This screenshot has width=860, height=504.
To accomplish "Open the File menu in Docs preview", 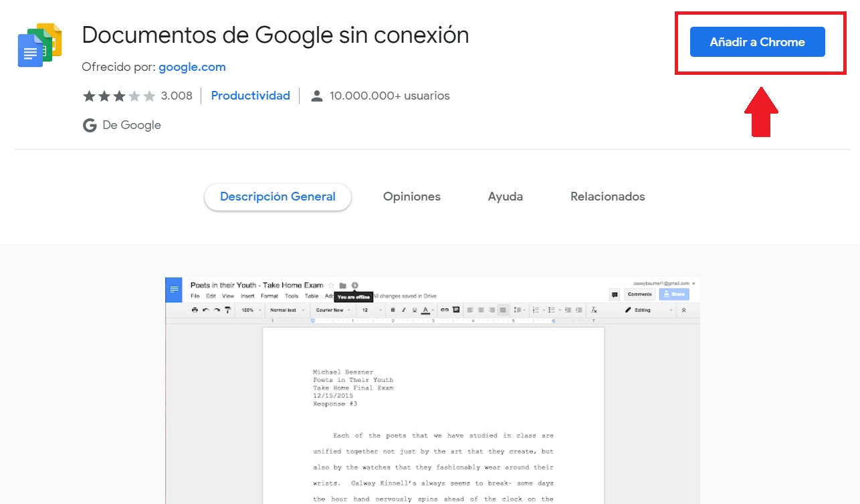I will [195, 296].
